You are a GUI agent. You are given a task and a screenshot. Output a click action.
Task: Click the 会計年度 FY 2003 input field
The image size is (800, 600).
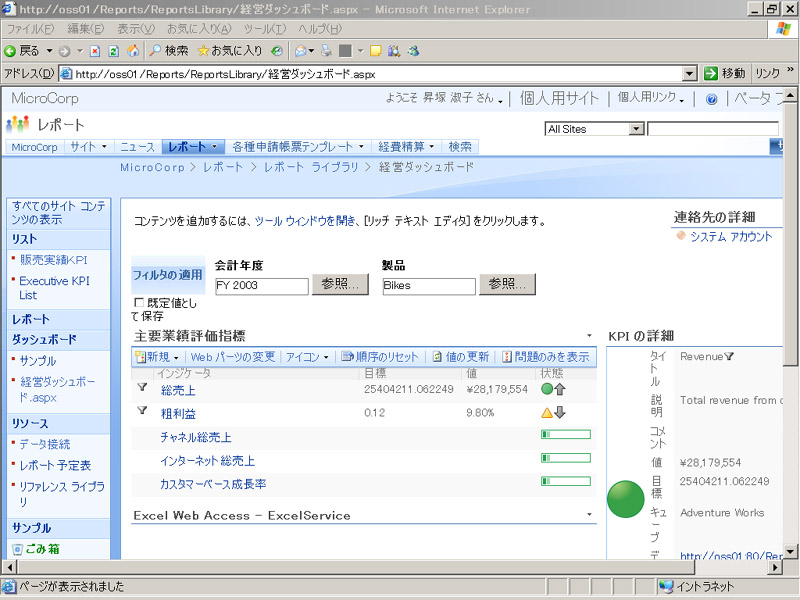(x=262, y=286)
